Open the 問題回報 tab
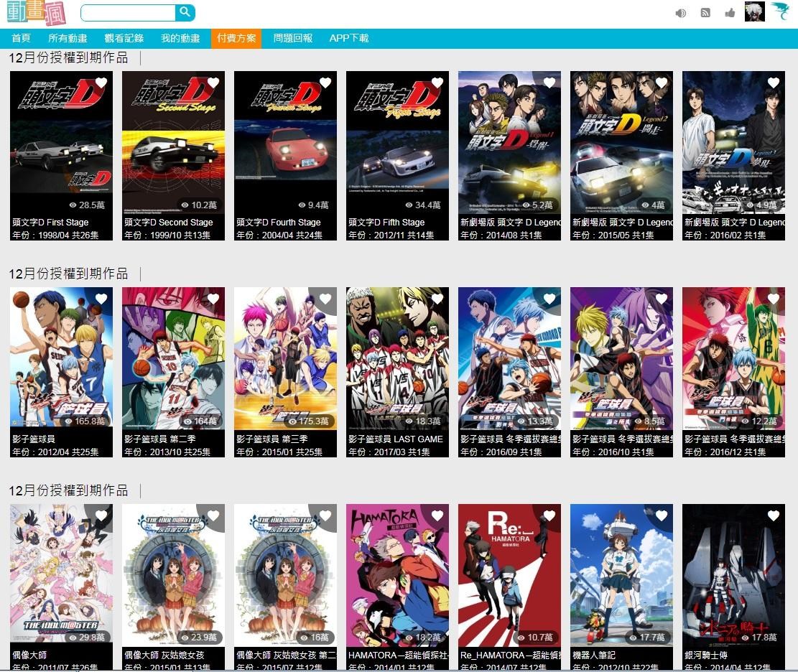This screenshot has width=798, height=672. (292, 38)
